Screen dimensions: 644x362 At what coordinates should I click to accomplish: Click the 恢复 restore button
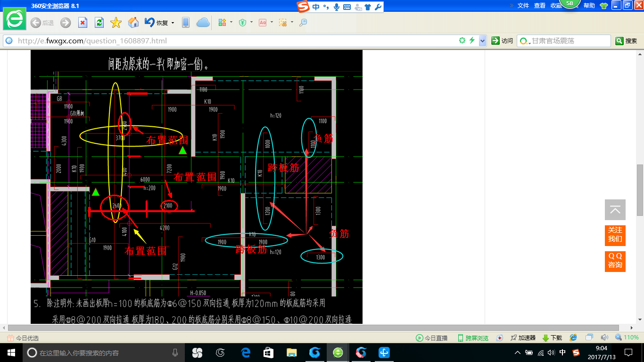click(x=157, y=23)
